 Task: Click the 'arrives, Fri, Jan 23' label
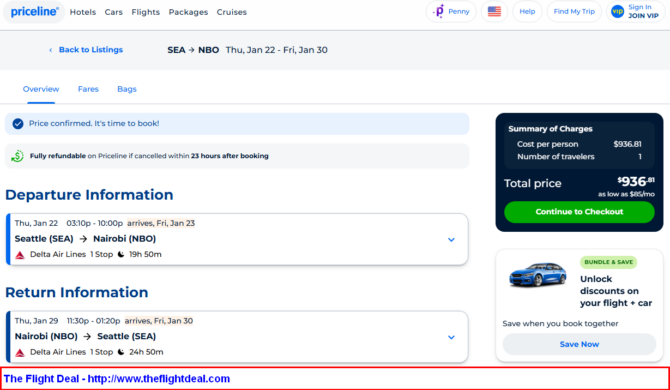coord(161,223)
